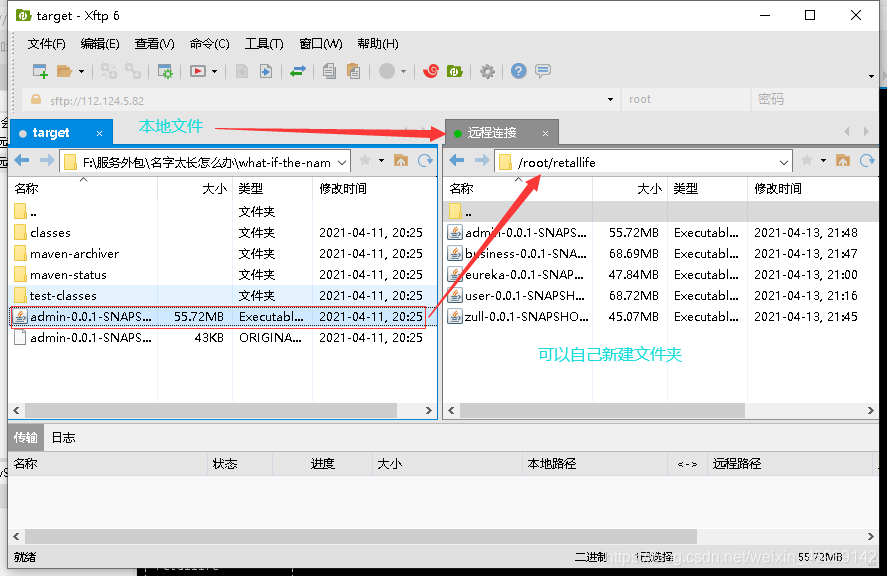Open the 工具(T) menu
This screenshot has width=887, height=576.
click(x=264, y=43)
